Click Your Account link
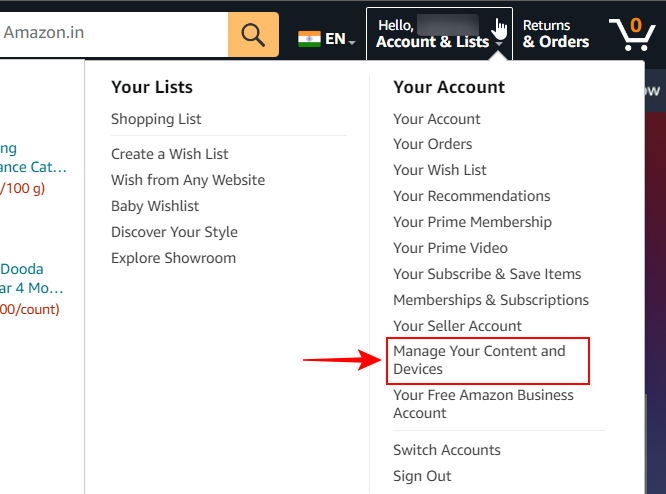The image size is (666, 494). (437, 118)
